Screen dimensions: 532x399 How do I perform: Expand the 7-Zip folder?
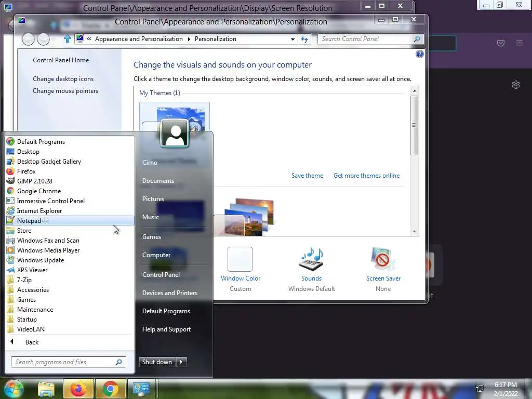point(24,280)
